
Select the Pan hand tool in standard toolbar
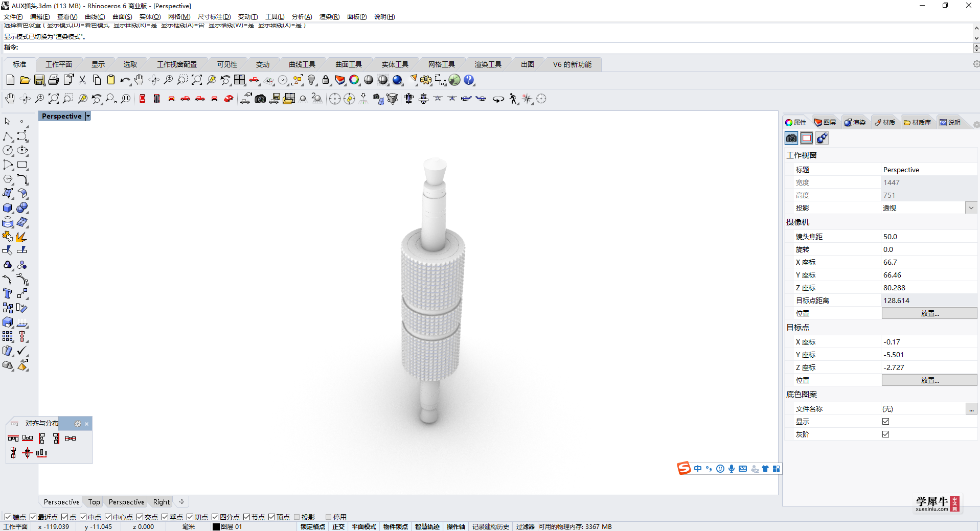pyautogui.click(x=139, y=80)
